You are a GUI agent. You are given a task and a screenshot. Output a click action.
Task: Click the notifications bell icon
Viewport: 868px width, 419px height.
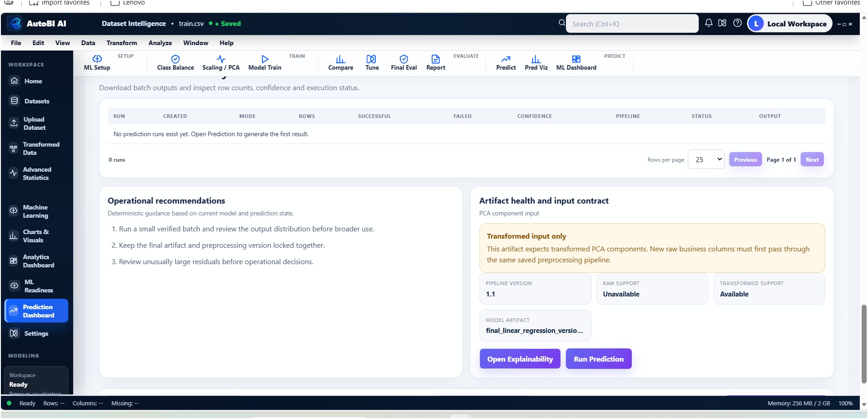tap(708, 23)
